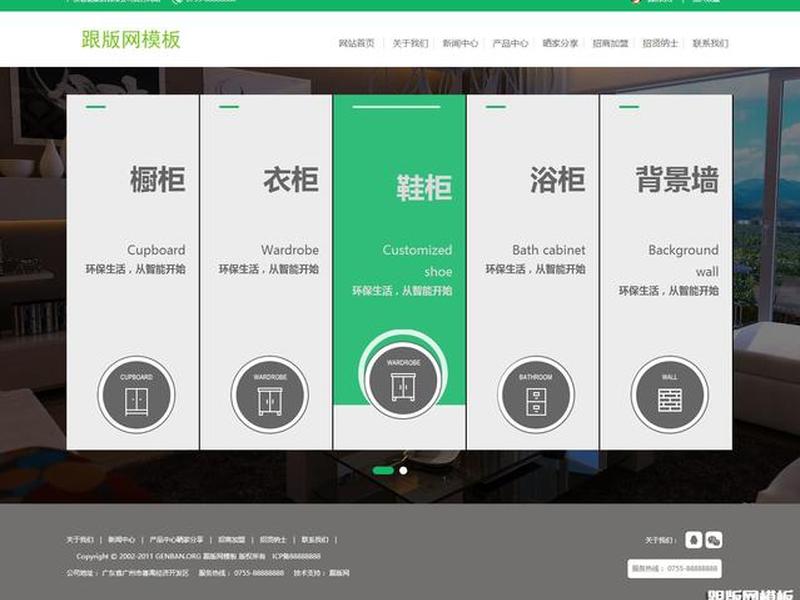Image resolution: width=800 pixels, height=600 pixels.
Task: Open 联系我们 in the top navigation
Action: pyautogui.click(x=710, y=43)
